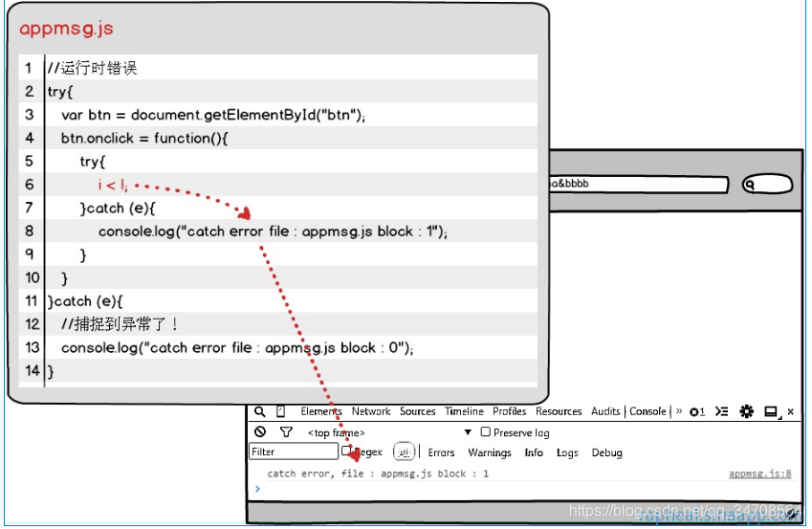Click the error count indicator icon

click(697, 412)
